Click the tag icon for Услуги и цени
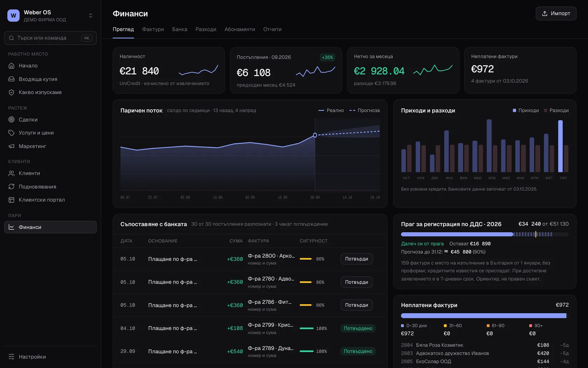 12,133
